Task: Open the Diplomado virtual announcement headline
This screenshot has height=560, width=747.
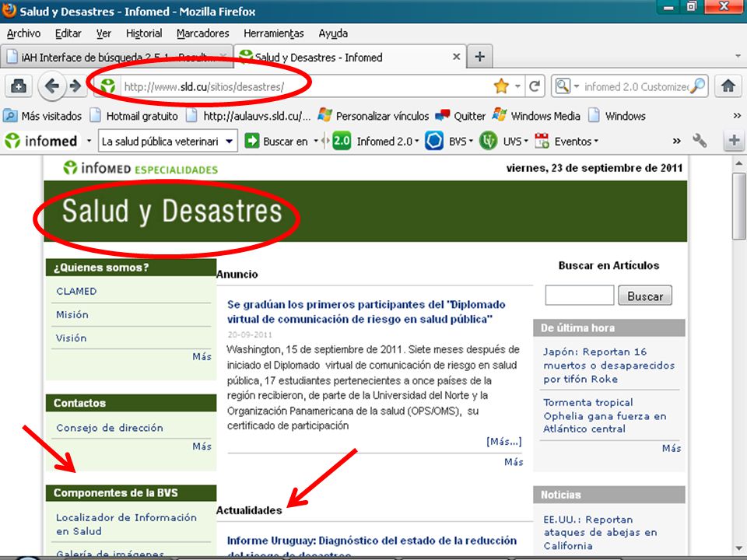Action: [366, 311]
